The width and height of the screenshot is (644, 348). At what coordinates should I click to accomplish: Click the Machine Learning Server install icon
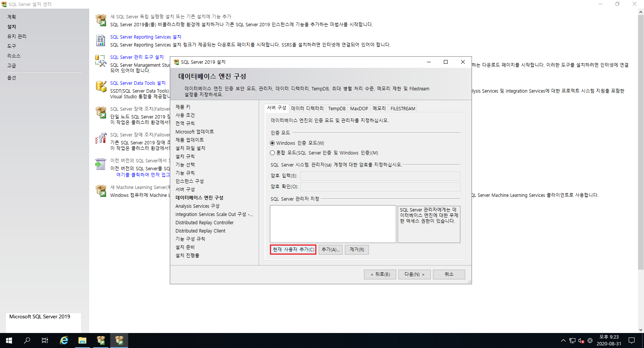tap(101, 190)
